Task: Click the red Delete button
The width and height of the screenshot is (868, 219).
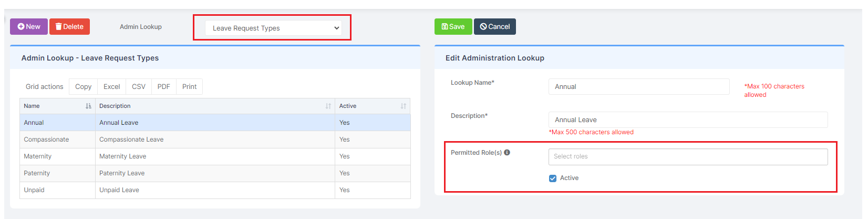Action: coord(69,27)
